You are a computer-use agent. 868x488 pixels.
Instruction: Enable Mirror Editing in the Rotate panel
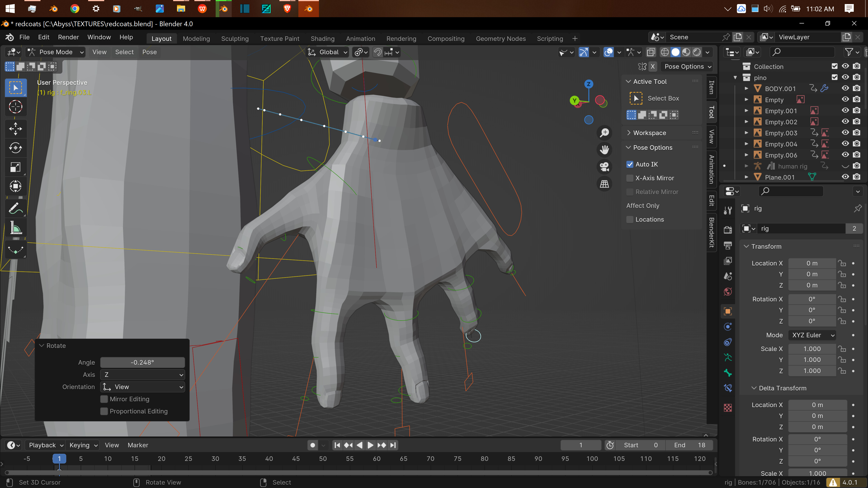(x=104, y=399)
